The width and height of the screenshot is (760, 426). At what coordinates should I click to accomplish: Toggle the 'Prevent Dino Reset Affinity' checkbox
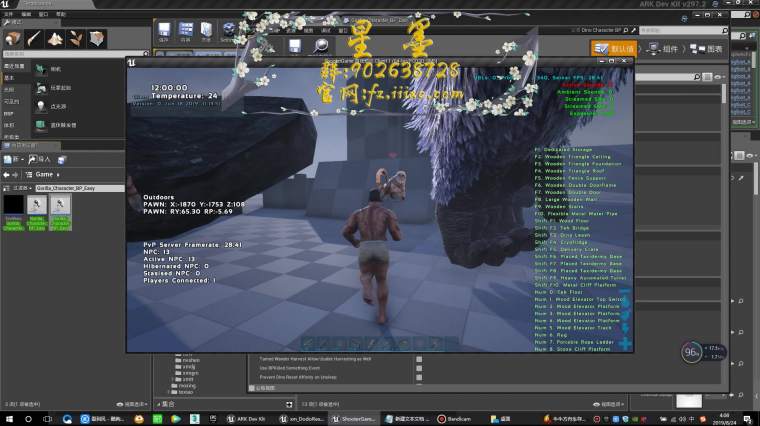(x=419, y=377)
